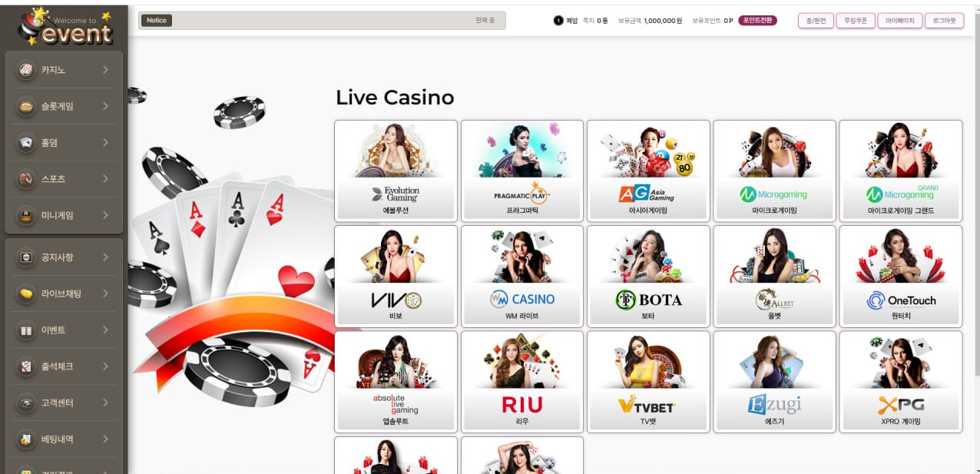
Task: Open the Evolution Gaming tile
Action: [396, 171]
